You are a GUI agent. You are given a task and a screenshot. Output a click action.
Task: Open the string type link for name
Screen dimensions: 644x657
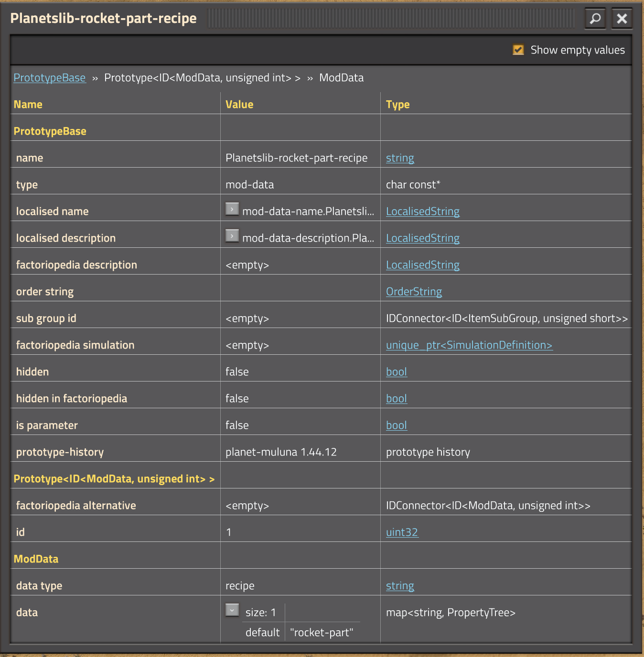point(400,158)
